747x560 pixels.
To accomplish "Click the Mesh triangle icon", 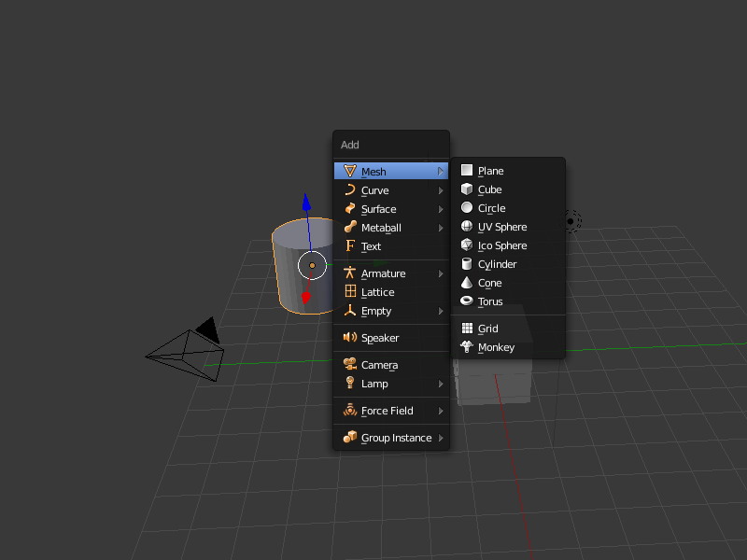I will point(349,171).
